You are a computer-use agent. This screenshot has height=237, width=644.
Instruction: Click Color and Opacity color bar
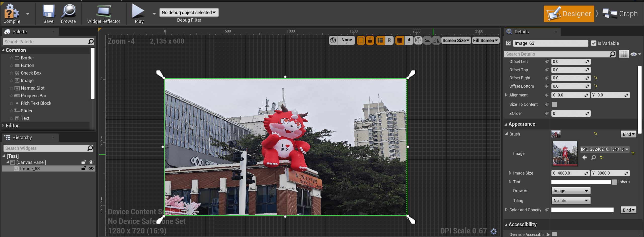click(582, 210)
